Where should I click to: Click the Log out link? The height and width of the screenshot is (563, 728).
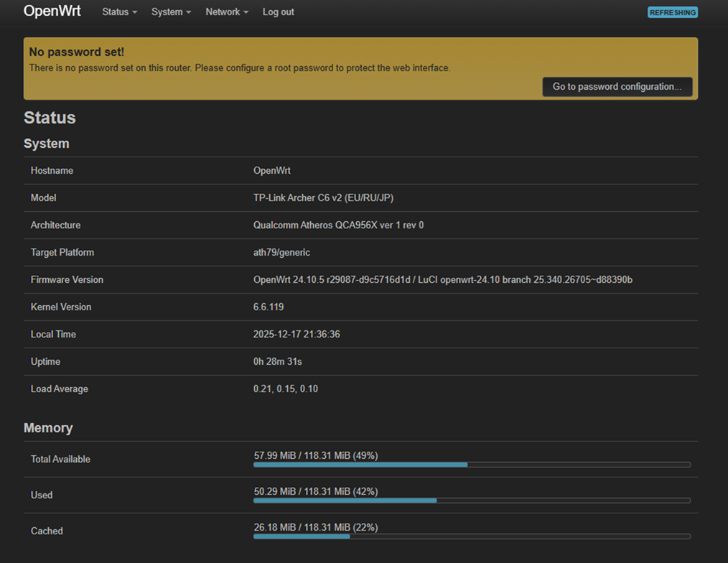click(278, 12)
